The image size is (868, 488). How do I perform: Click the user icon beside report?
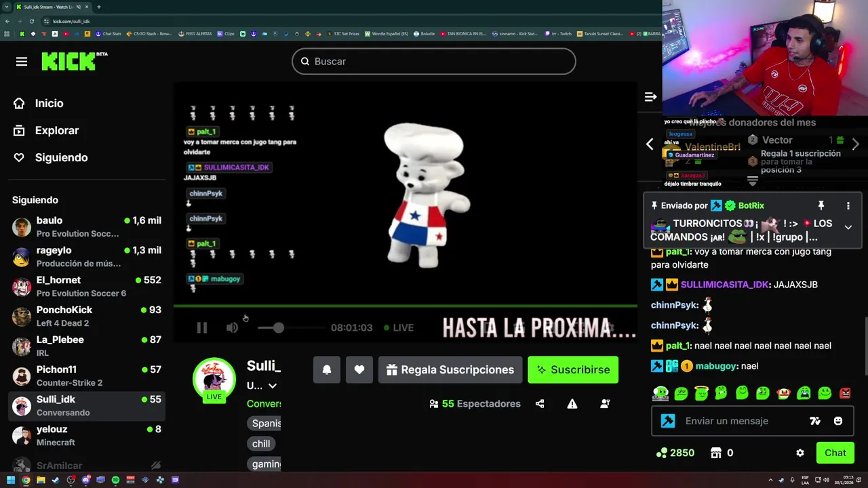(605, 404)
